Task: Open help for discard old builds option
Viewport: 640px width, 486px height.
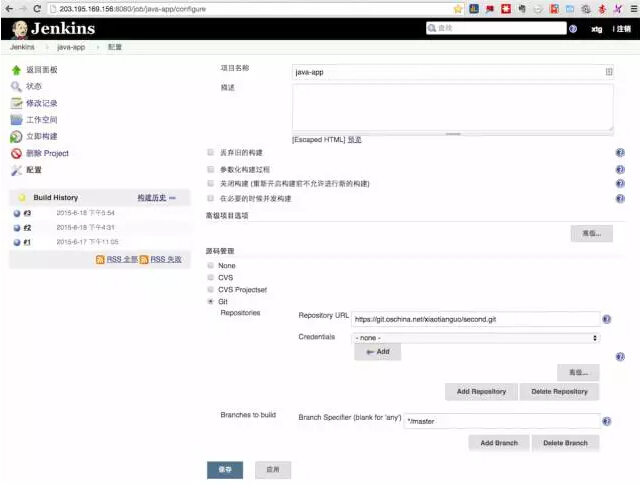Action: pos(620,153)
